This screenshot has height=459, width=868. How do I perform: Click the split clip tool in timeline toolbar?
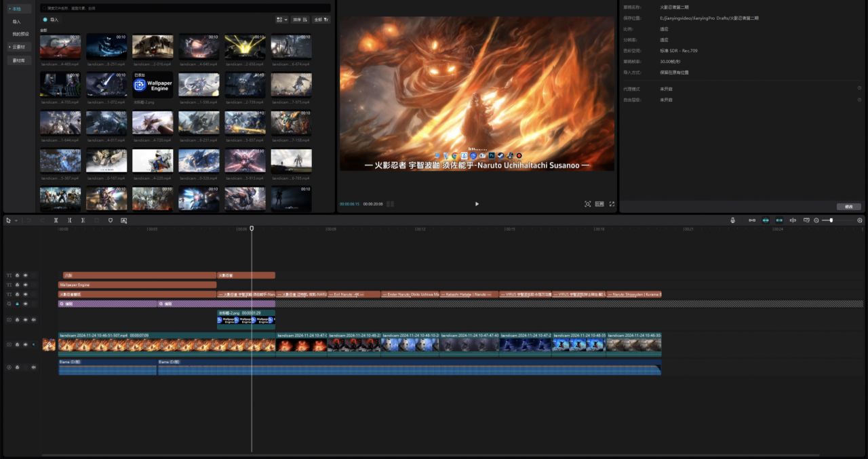[x=56, y=220]
